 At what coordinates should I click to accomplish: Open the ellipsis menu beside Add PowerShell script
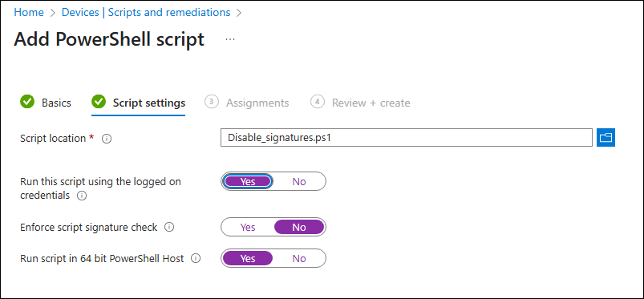pos(230,39)
